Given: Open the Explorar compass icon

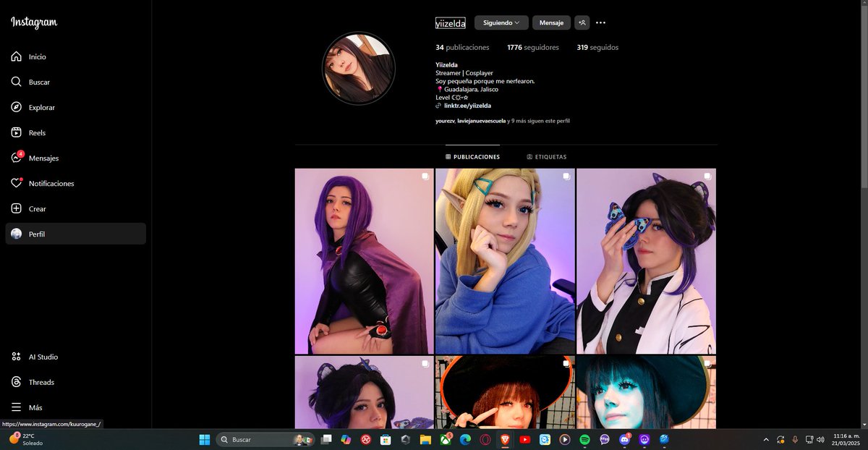Looking at the screenshot, I should click(x=16, y=107).
